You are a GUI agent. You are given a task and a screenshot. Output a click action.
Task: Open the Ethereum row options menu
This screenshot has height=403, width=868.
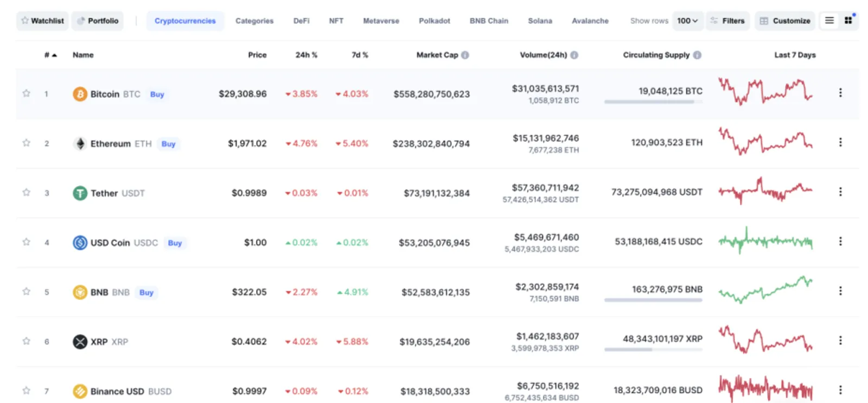[840, 142]
